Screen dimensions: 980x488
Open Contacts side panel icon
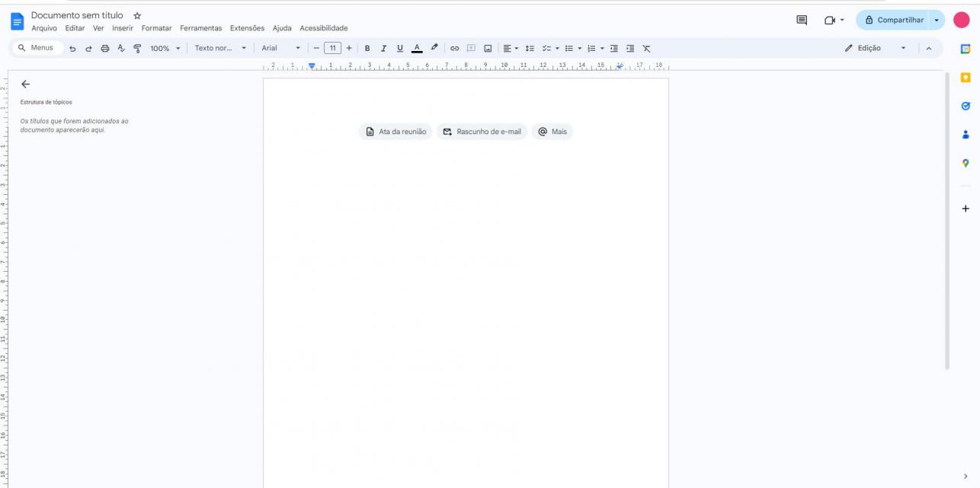(966, 134)
